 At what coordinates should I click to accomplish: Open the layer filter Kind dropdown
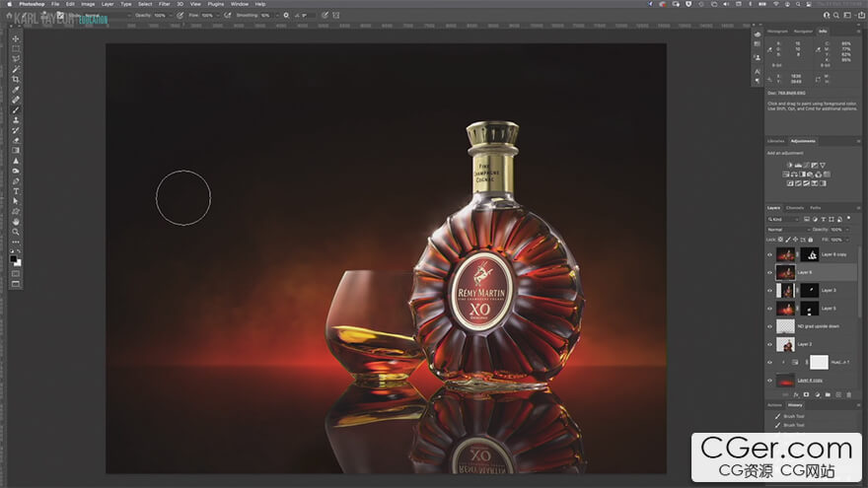(783, 220)
